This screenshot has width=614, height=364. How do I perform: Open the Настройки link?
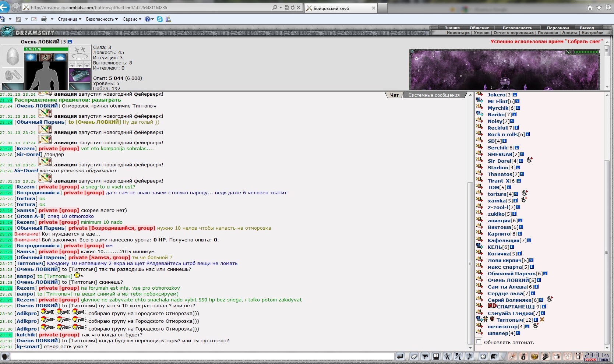(x=592, y=33)
